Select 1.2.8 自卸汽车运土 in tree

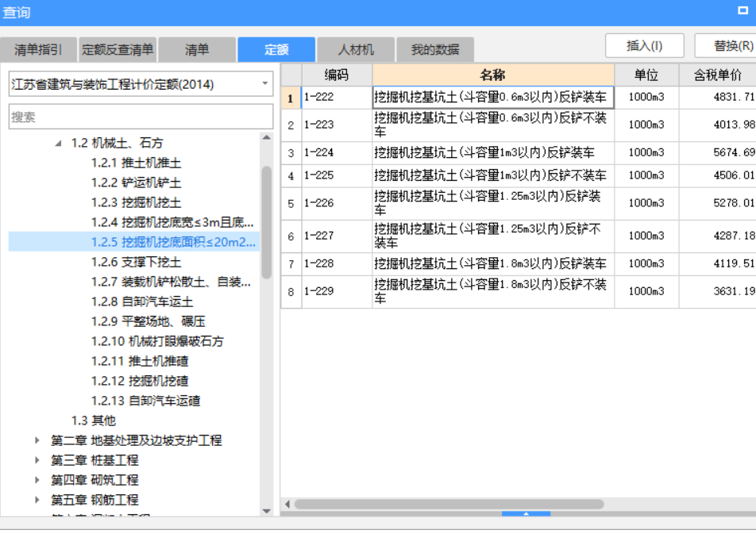click(142, 302)
